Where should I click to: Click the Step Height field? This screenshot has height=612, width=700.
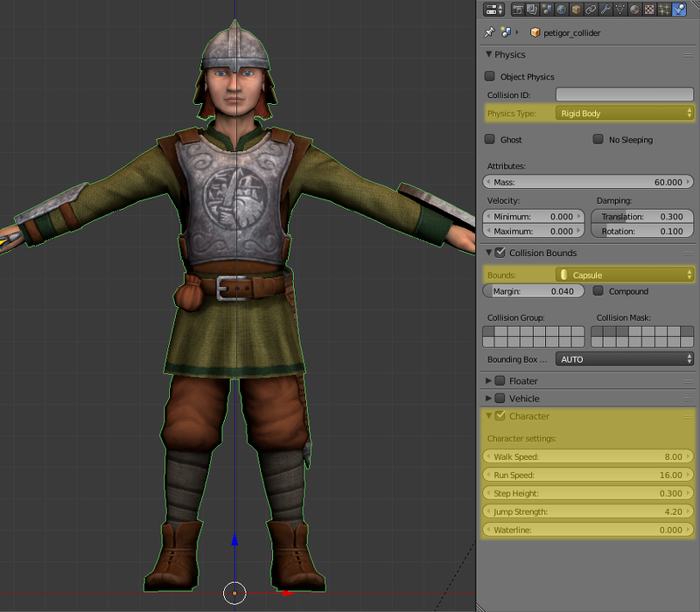click(x=588, y=493)
